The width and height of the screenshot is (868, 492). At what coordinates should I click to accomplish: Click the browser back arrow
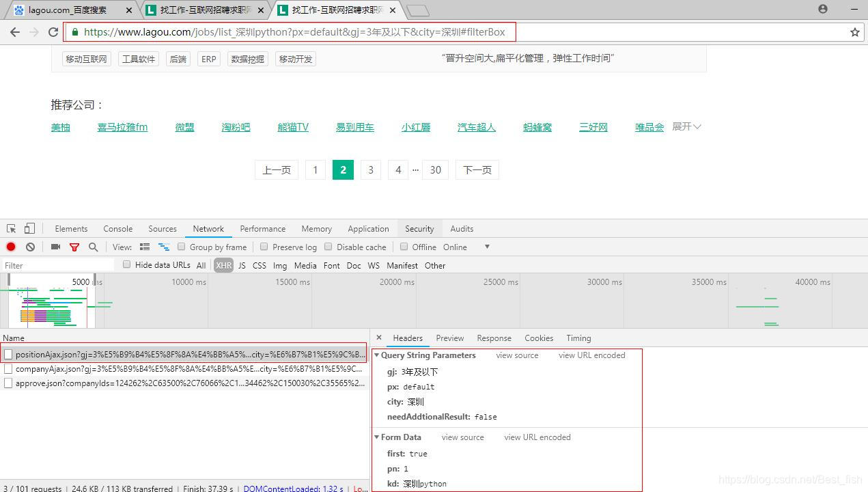point(15,32)
